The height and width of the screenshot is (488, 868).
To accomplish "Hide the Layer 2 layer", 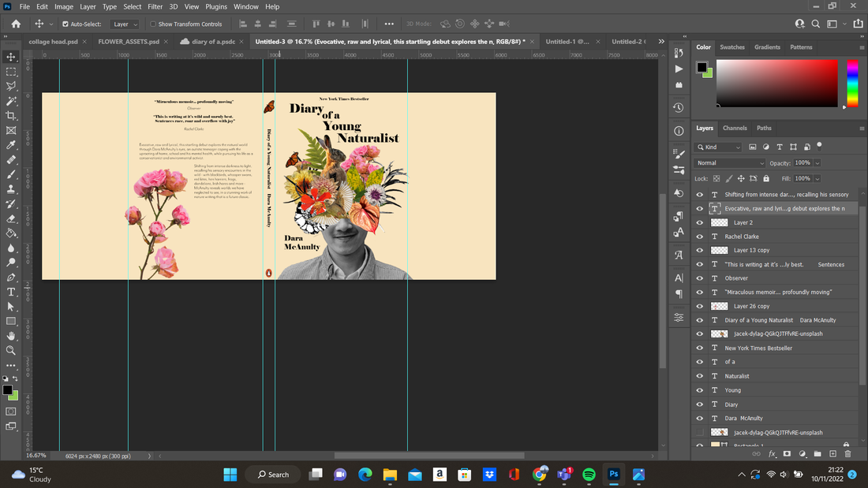I will pos(700,222).
